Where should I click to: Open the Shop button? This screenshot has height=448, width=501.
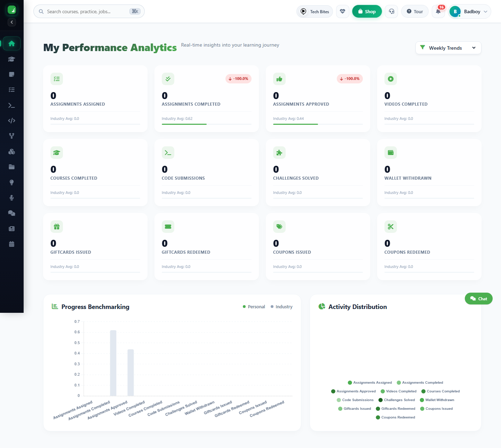[367, 11]
